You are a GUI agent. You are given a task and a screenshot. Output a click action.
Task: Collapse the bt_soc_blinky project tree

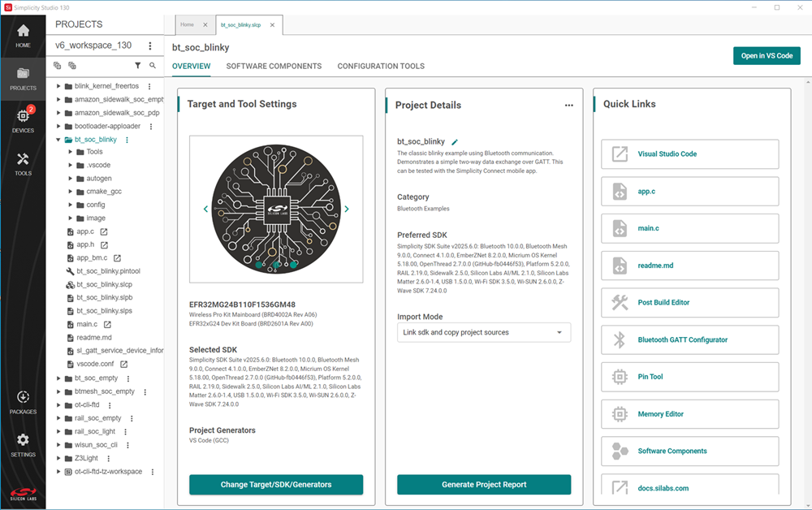58,140
